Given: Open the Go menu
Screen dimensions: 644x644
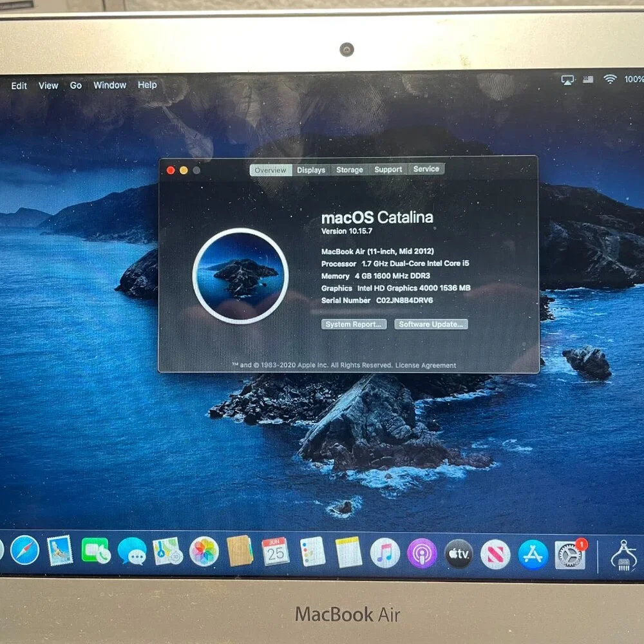Looking at the screenshot, I should [x=75, y=86].
